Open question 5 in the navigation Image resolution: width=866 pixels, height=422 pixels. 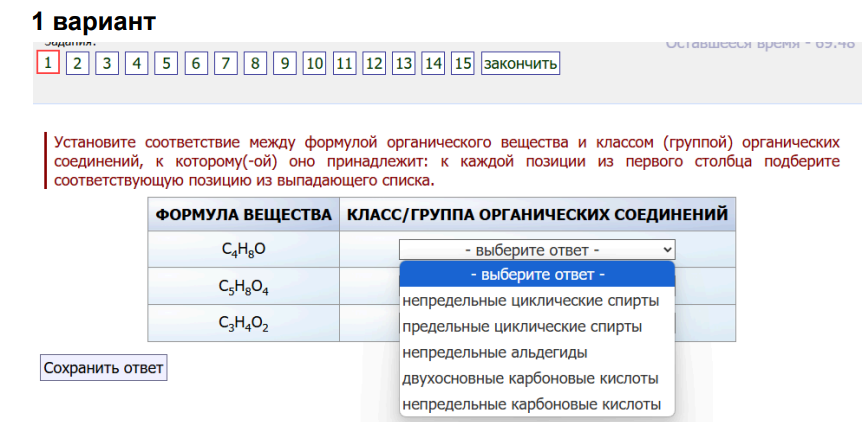pyautogui.click(x=166, y=64)
